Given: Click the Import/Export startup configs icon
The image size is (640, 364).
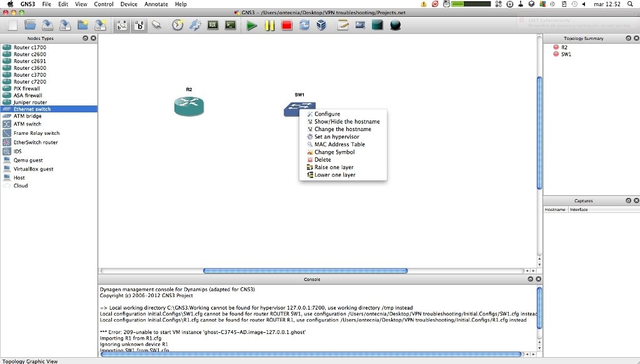Looking at the screenshot, I should (x=195, y=25).
